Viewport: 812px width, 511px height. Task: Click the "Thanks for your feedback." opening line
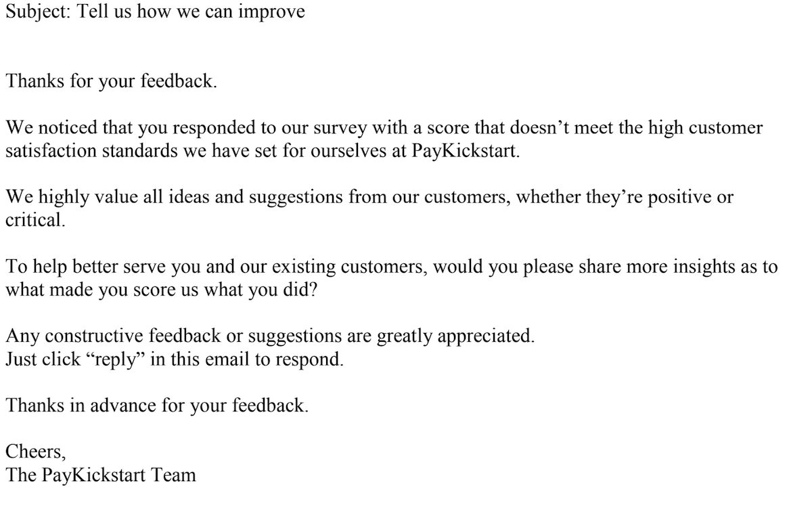click(x=112, y=83)
